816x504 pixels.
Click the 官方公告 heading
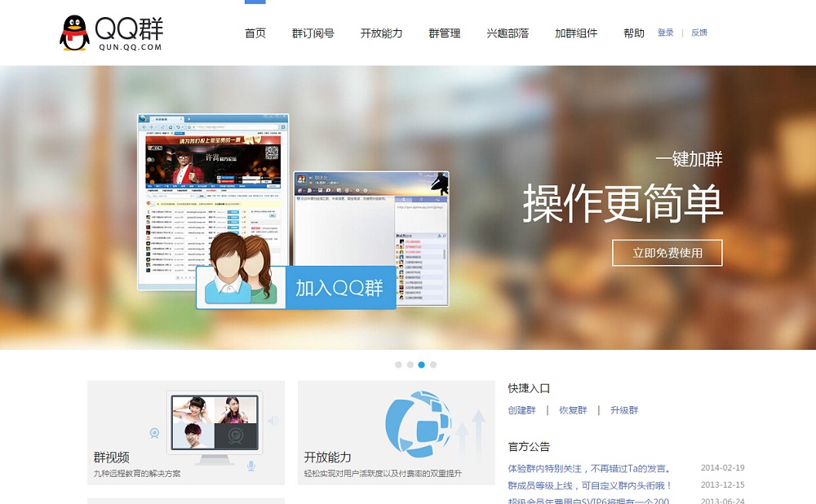(x=529, y=447)
